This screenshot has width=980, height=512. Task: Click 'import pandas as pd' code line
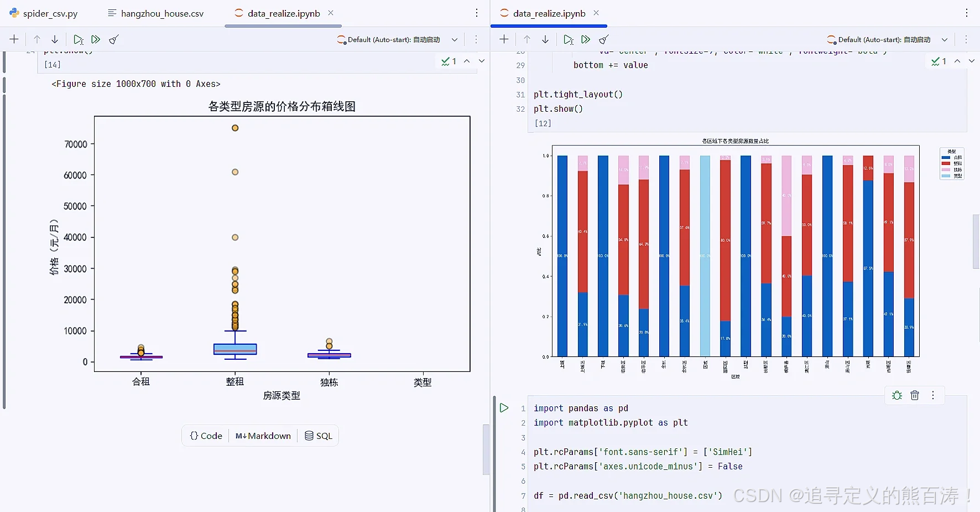(x=581, y=408)
